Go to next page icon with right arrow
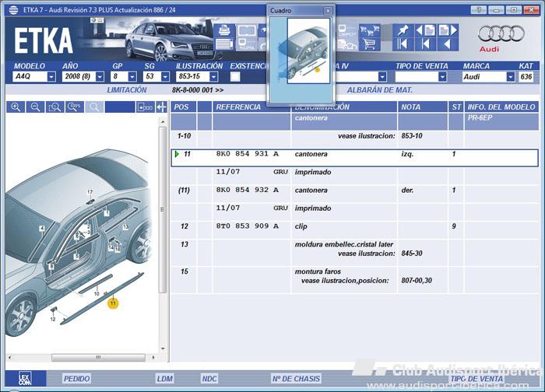Screen dimensions: 545x392 448,30
